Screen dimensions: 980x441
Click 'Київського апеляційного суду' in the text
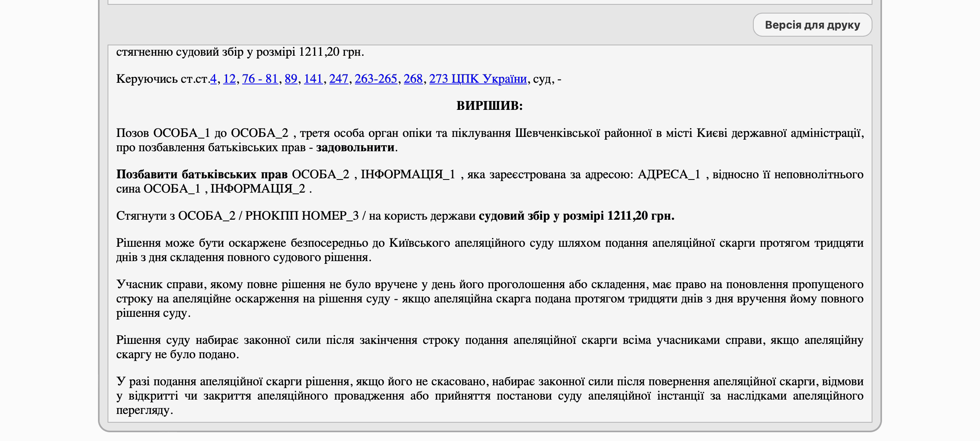click(471, 243)
